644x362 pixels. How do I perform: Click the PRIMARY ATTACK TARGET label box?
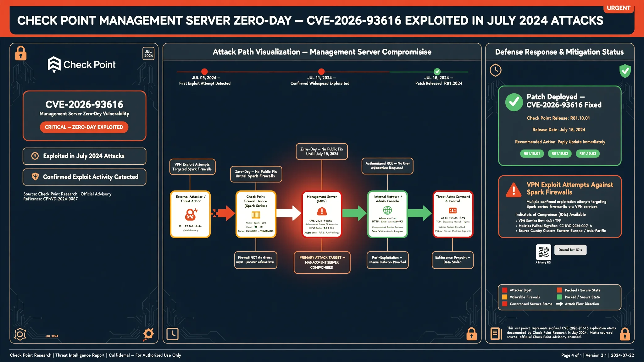click(322, 262)
